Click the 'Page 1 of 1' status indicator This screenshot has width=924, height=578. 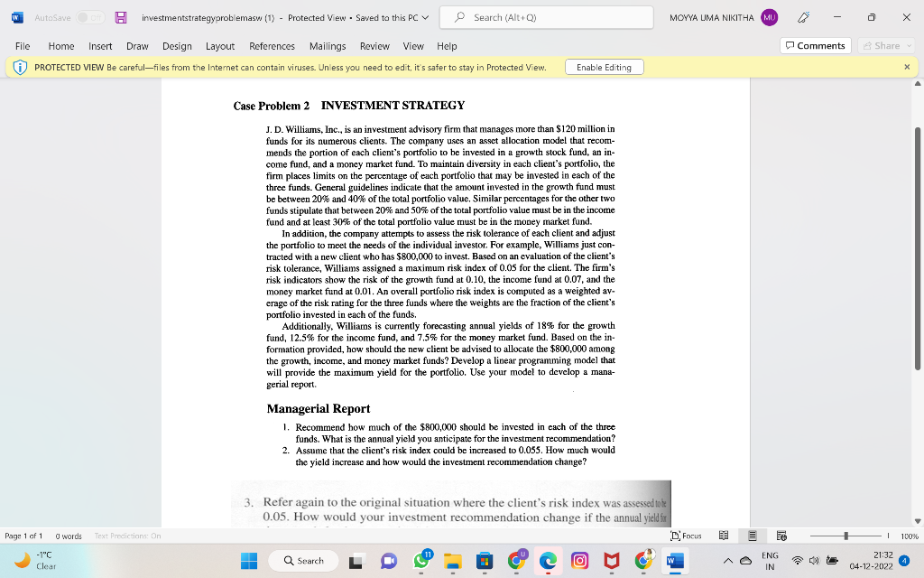(x=23, y=536)
